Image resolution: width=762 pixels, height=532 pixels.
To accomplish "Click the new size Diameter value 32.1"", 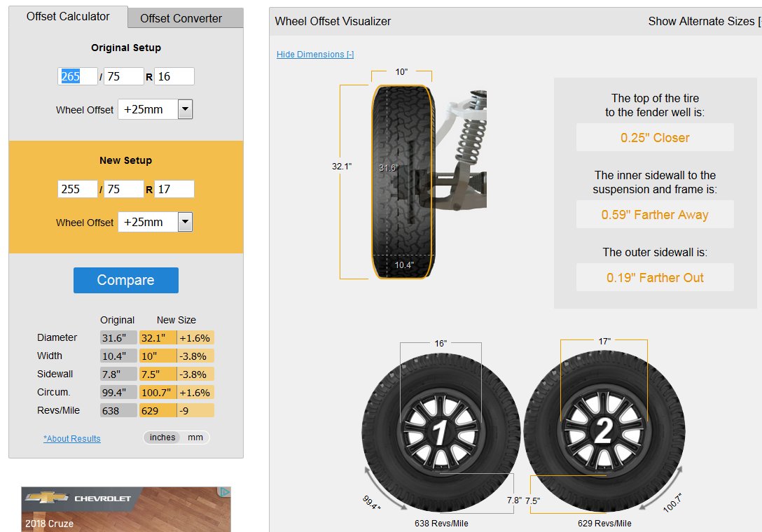I will (158, 338).
